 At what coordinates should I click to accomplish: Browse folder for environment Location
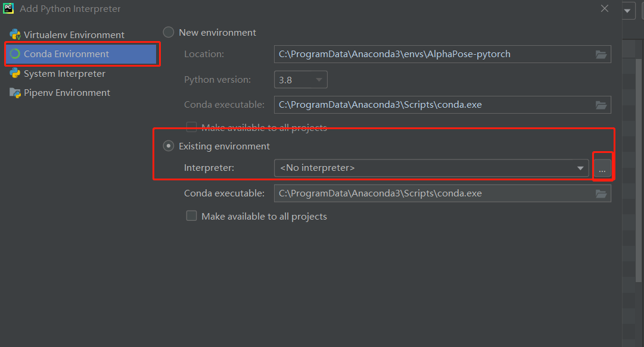click(601, 55)
